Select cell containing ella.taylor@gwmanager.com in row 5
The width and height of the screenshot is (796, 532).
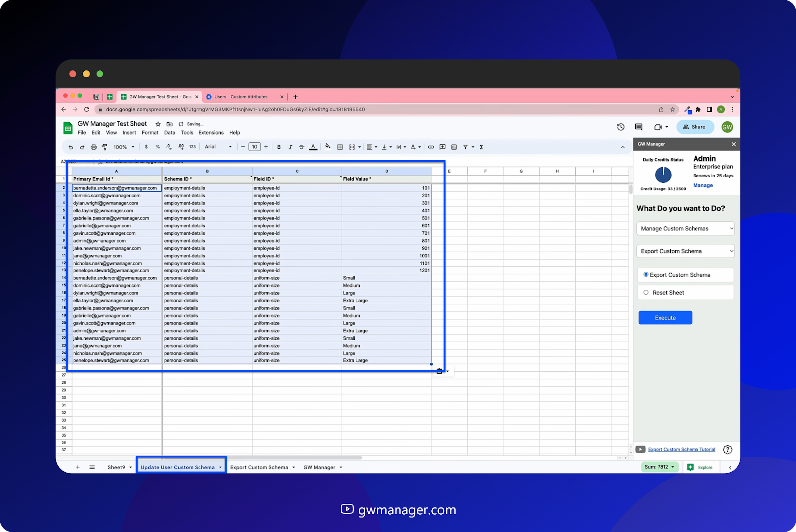click(x=117, y=211)
